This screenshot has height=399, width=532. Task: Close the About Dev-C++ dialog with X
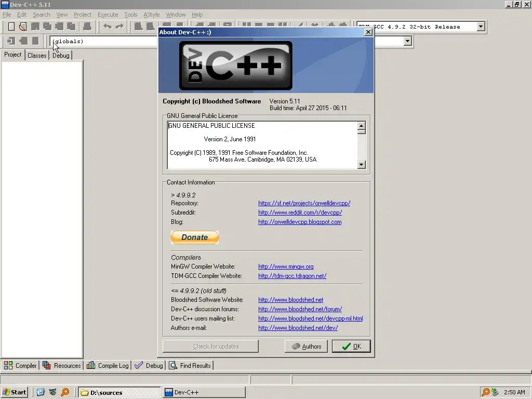pyautogui.click(x=368, y=32)
